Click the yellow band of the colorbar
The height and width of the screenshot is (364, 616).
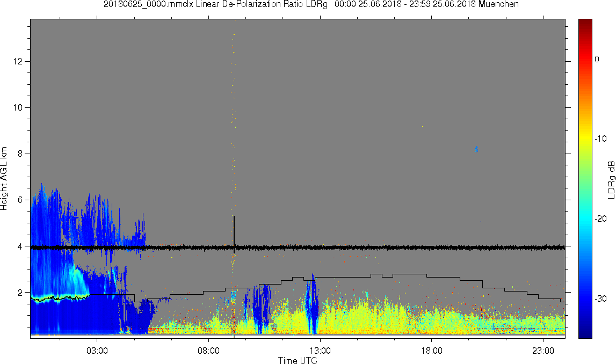[x=585, y=137]
